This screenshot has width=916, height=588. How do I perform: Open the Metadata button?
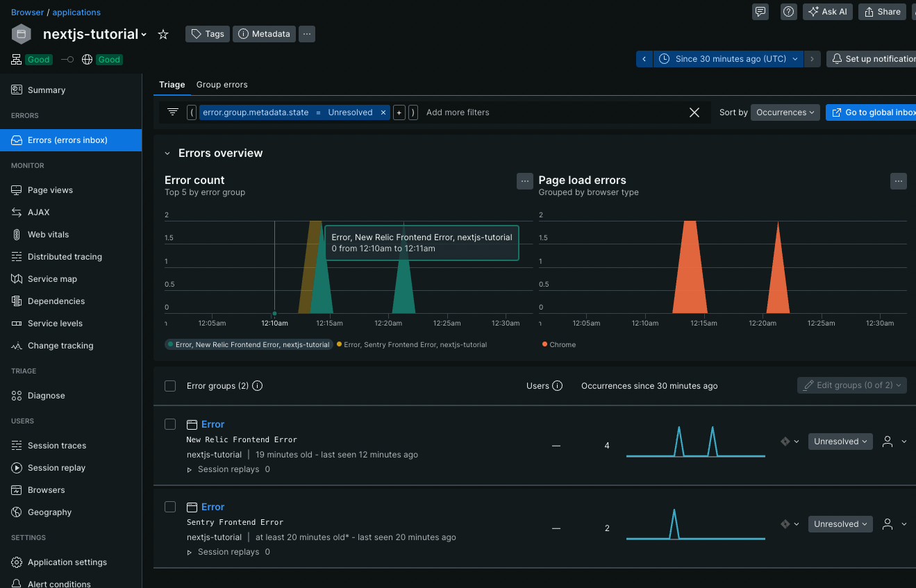pyautogui.click(x=265, y=34)
